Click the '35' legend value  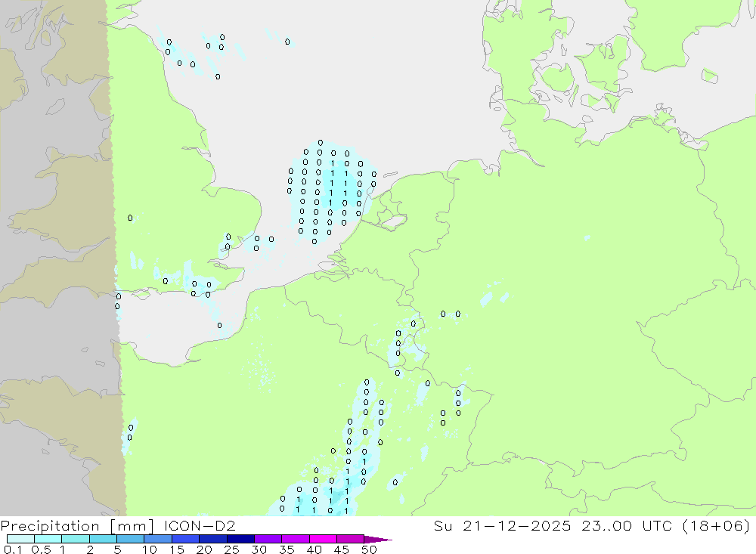pyautogui.click(x=287, y=549)
